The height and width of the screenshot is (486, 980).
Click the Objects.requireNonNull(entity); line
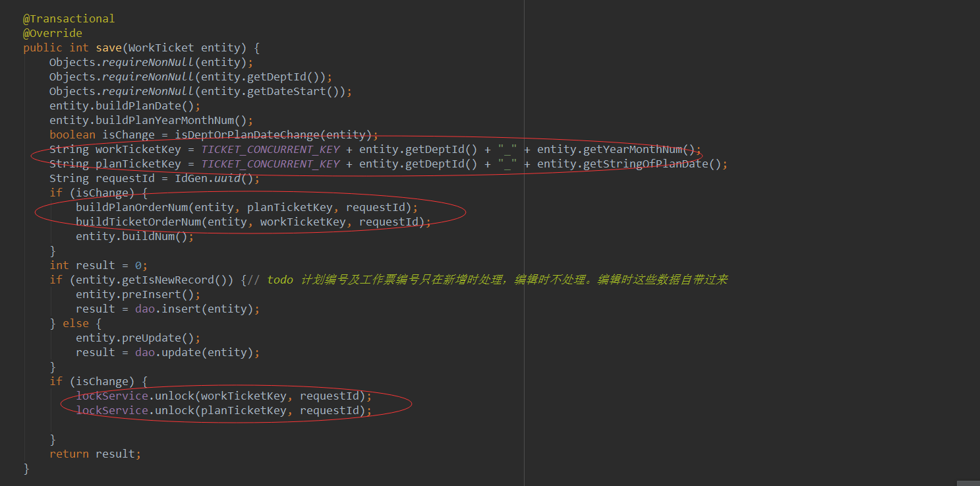tap(152, 62)
